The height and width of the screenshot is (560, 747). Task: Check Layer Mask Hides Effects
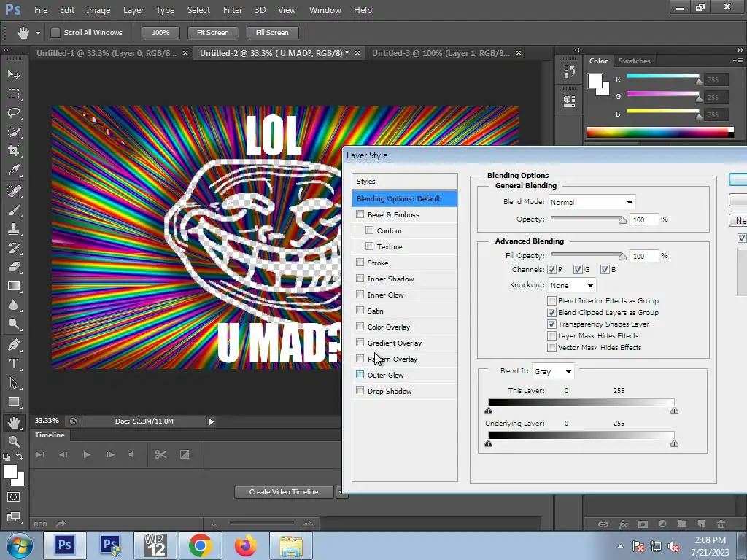pyautogui.click(x=551, y=335)
